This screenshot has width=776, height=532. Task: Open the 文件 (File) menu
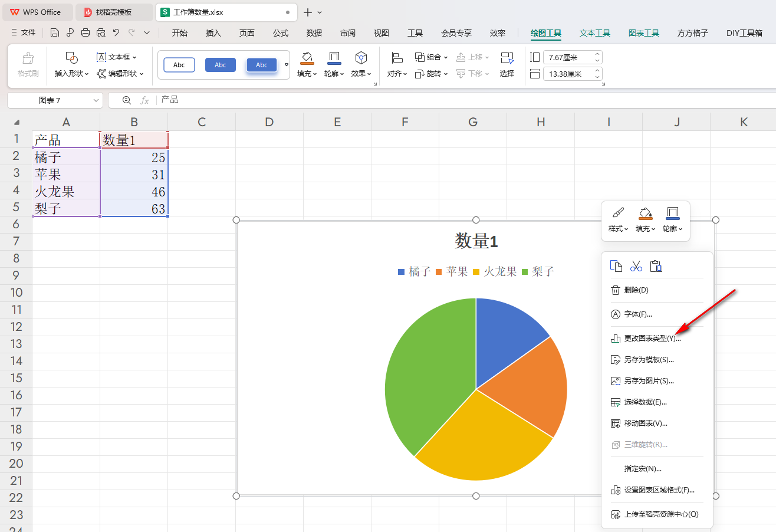pyautogui.click(x=24, y=32)
